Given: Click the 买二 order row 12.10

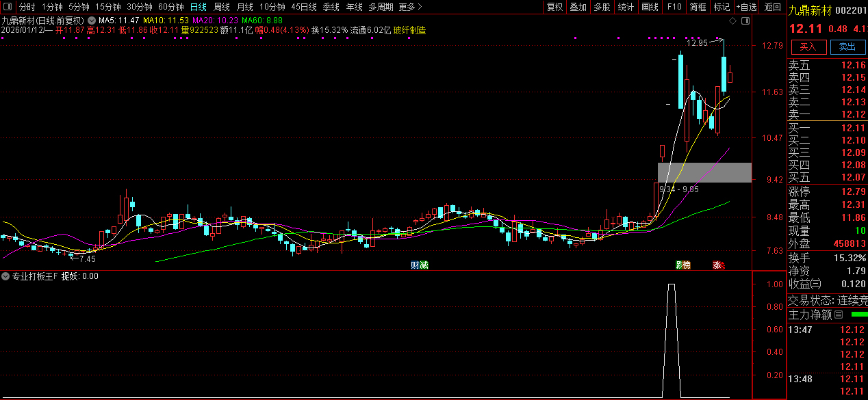Looking at the screenshot, I should click(827, 141).
